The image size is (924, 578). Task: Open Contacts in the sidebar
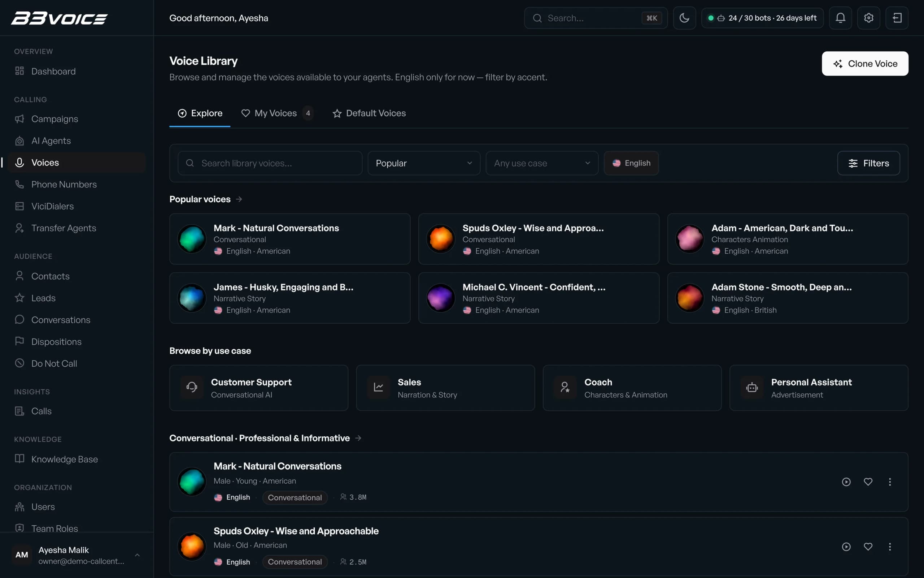coord(77,276)
